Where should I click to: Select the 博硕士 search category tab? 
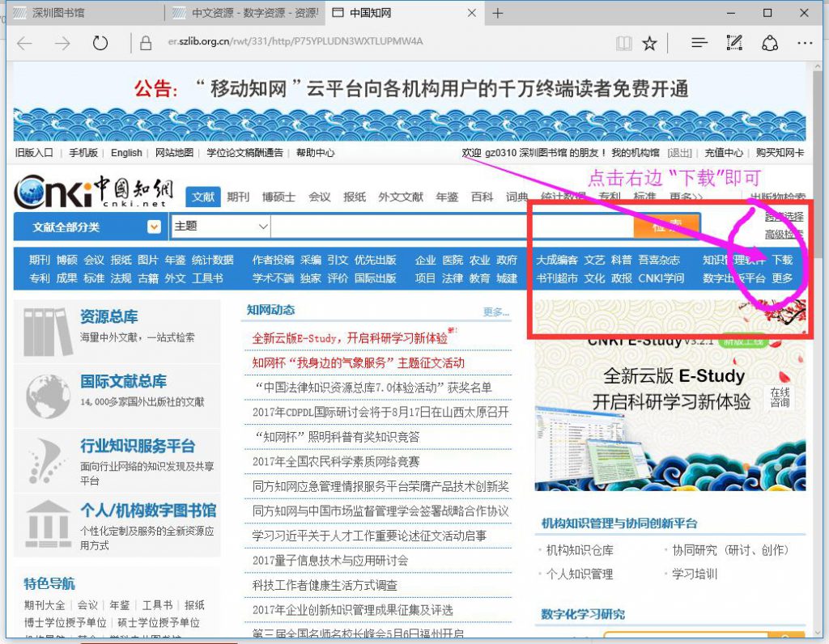[x=278, y=197]
